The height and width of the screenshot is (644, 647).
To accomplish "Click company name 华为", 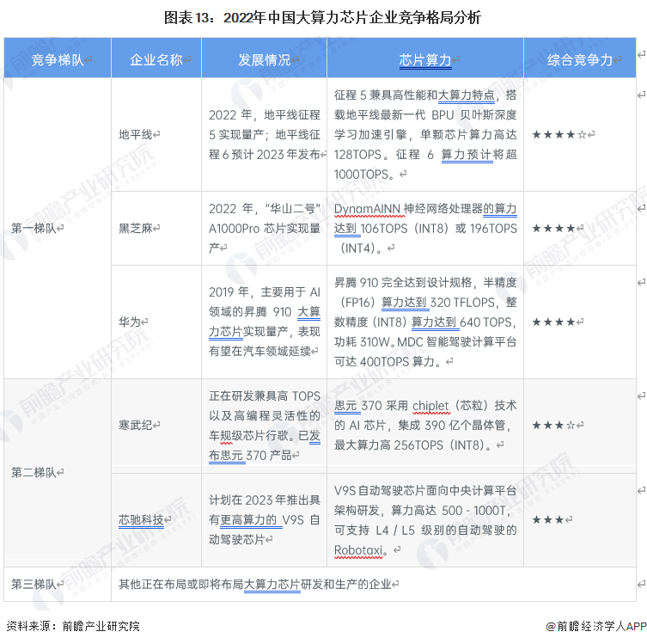I will tap(130, 322).
